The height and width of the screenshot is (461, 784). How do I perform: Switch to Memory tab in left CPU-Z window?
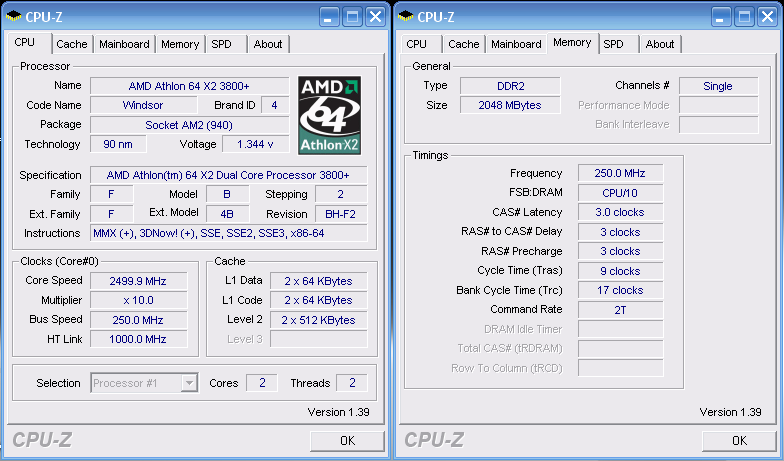tap(180, 44)
